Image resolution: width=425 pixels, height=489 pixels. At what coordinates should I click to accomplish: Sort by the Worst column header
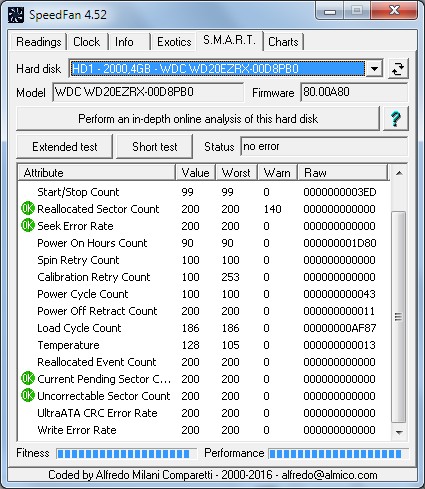pos(236,173)
